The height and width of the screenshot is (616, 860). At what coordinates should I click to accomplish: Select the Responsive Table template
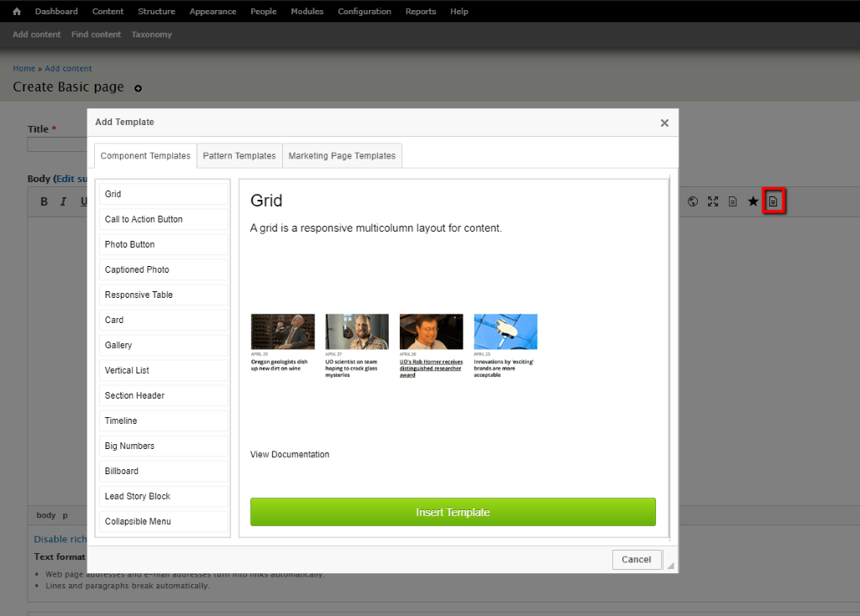[164, 295]
